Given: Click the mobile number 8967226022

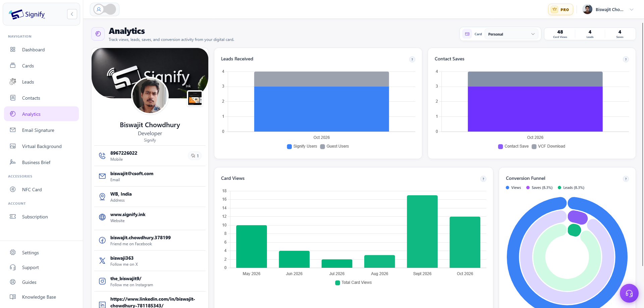Looking at the screenshot, I should click(x=124, y=153).
